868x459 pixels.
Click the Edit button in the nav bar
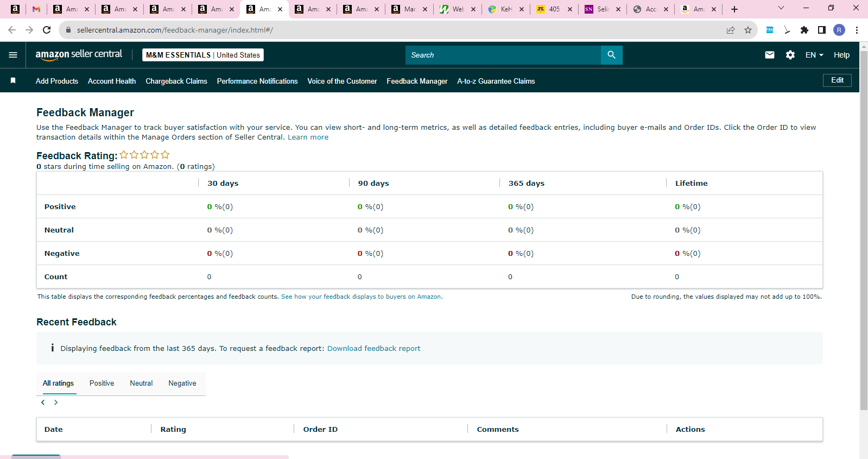point(837,80)
